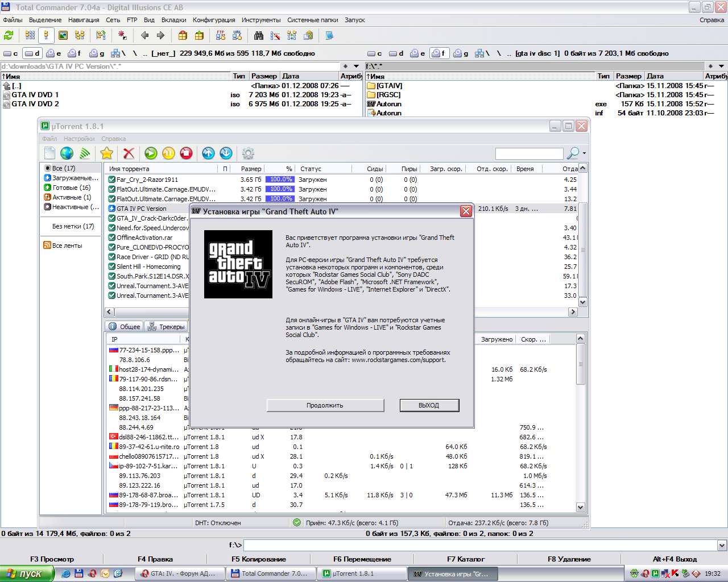Image resolution: width=728 pixels, height=582 pixels.
Task: Click F8 Удаление button
Action: (x=569, y=559)
